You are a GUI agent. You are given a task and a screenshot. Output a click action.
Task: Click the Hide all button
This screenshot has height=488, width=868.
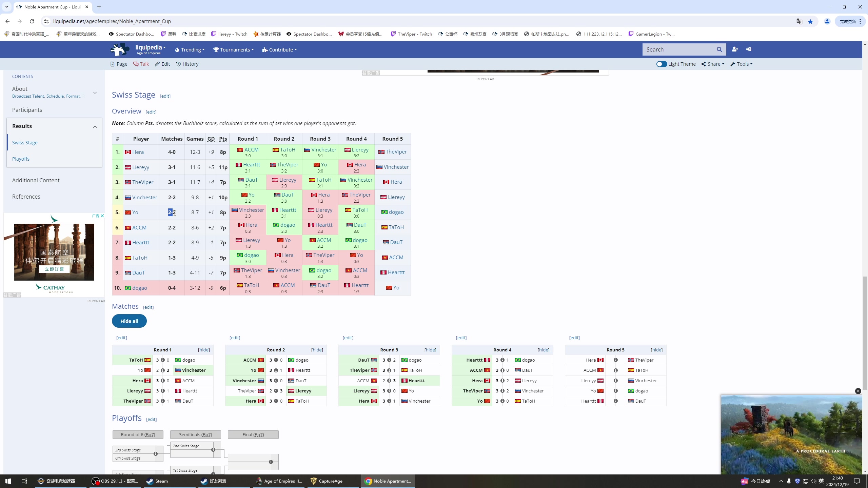pos(129,321)
